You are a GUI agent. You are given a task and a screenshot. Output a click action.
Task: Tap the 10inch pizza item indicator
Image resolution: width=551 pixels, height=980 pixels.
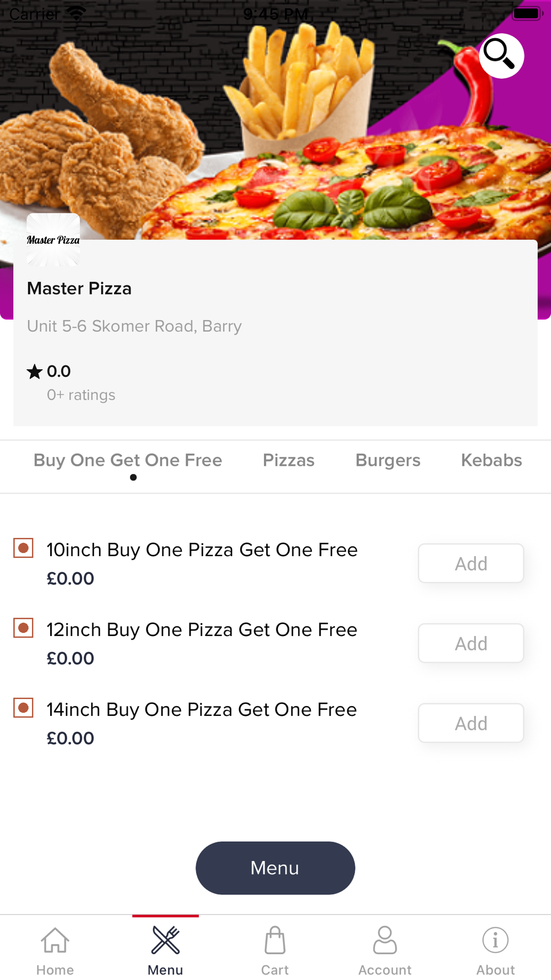(23, 548)
